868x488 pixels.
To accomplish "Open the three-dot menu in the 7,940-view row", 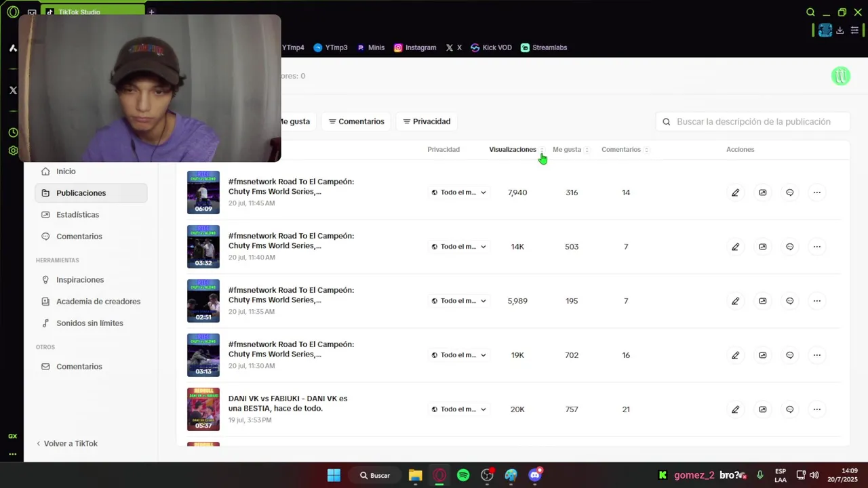I will coord(816,192).
